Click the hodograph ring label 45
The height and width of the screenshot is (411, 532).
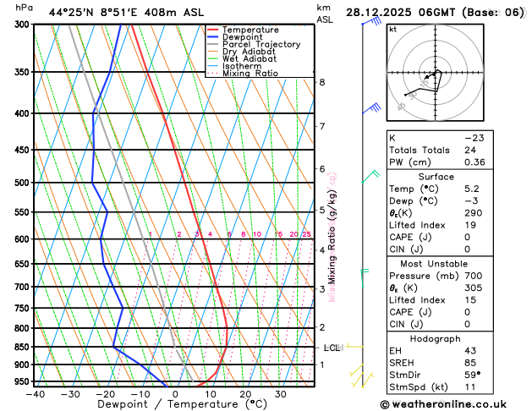click(x=401, y=107)
